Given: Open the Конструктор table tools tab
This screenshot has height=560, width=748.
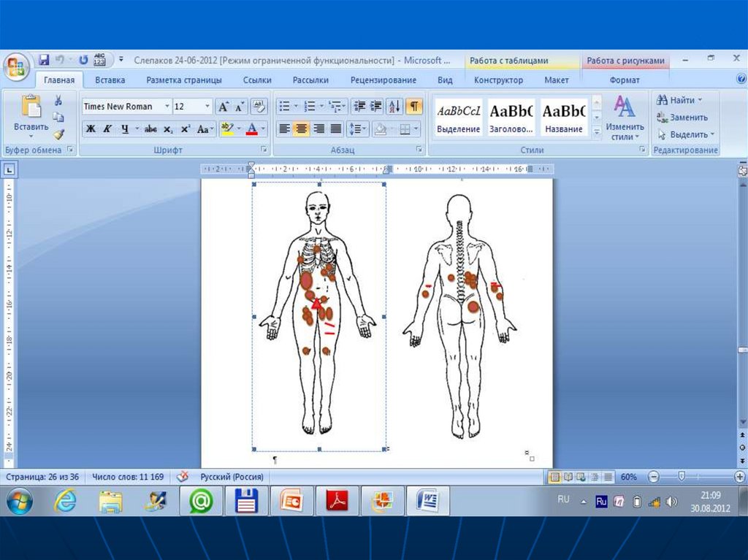Looking at the screenshot, I should pos(498,80).
